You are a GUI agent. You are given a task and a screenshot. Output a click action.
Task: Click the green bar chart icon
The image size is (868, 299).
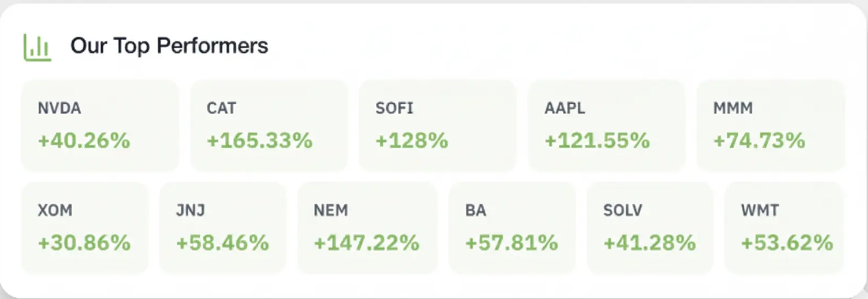coord(37,47)
